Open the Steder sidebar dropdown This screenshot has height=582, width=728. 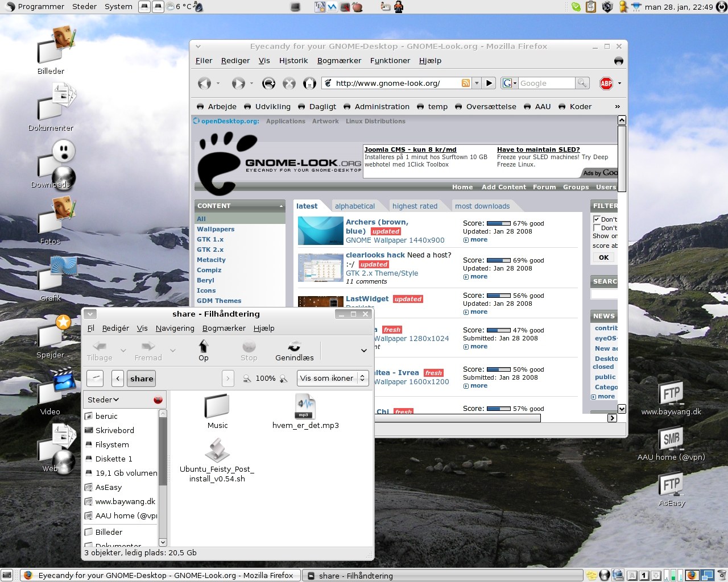103,400
